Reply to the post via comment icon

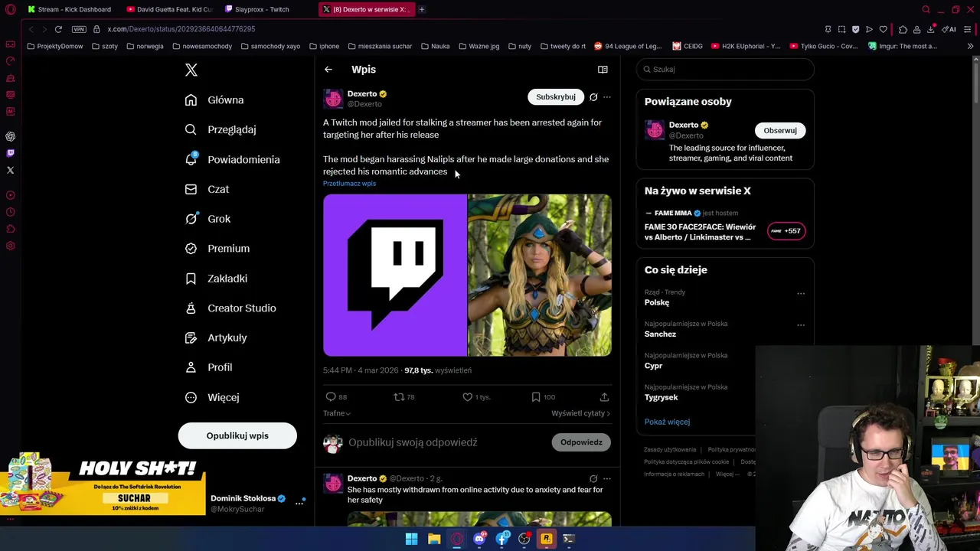331,396
